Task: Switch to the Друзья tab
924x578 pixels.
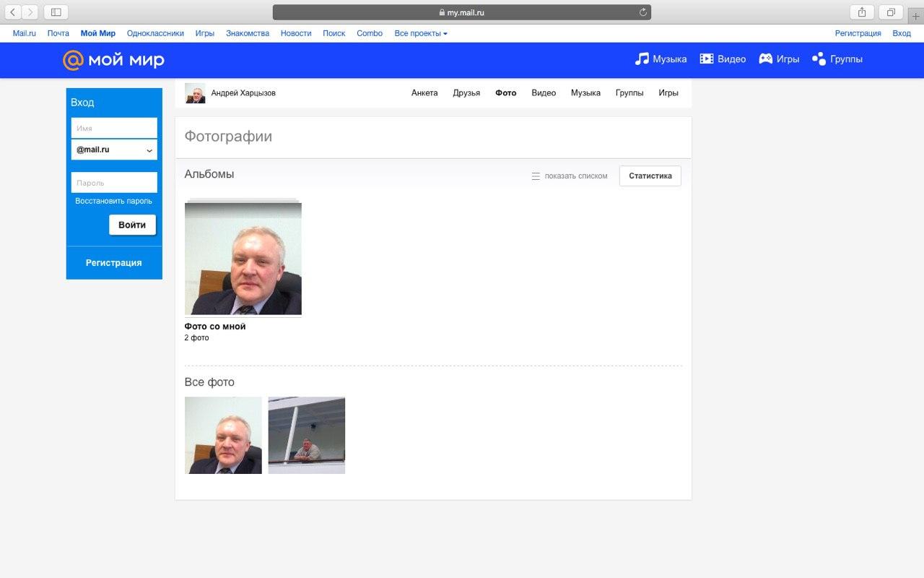Action: (x=466, y=93)
